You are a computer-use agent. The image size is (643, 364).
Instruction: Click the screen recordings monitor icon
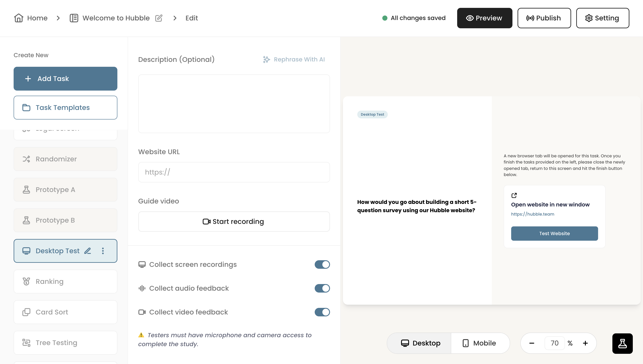point(142,264)
